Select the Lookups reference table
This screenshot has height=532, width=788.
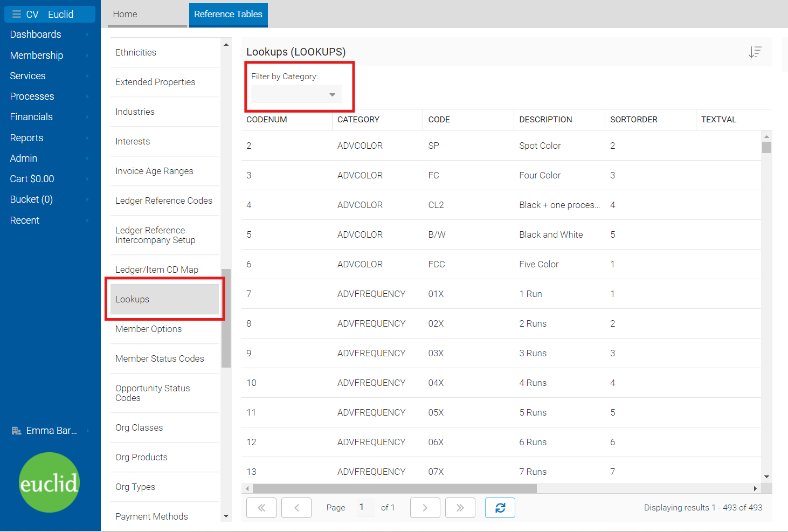[x=165, y=299]
